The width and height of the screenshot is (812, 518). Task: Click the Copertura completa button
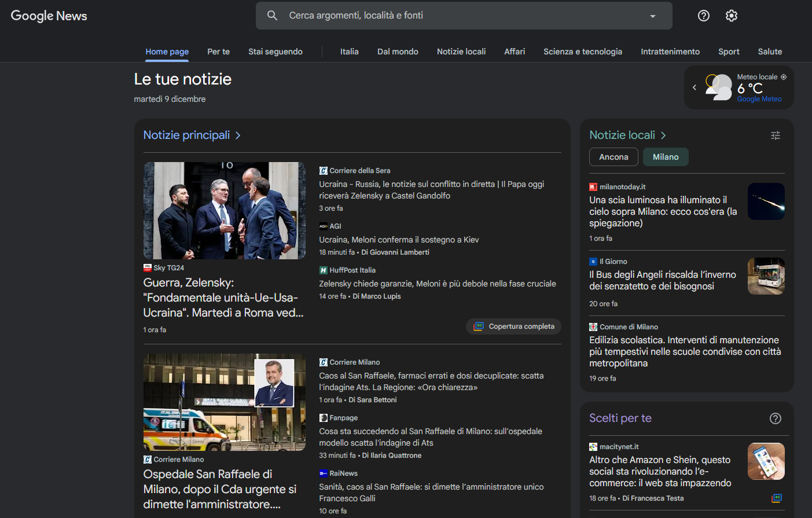point(513,326)
